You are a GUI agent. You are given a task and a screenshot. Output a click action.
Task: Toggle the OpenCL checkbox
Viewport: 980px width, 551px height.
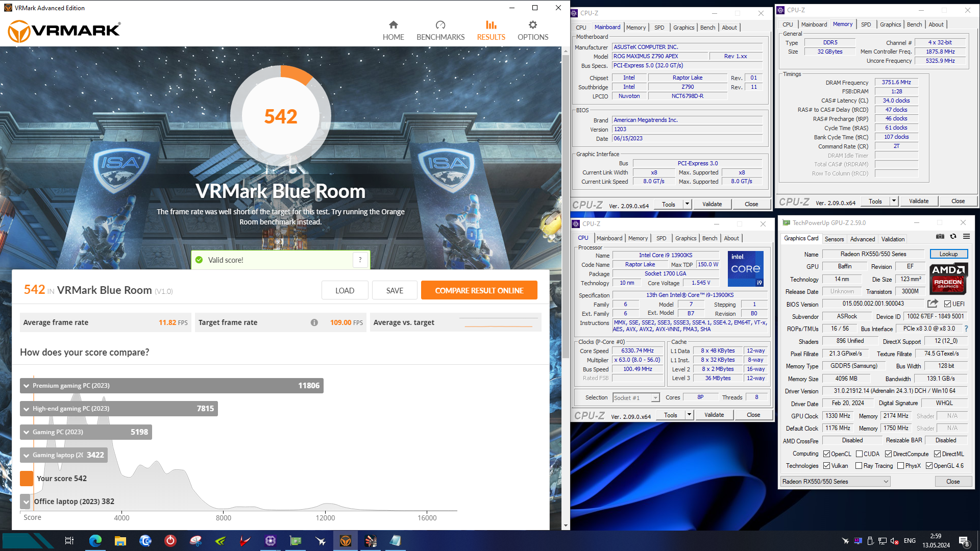[826, 454]
